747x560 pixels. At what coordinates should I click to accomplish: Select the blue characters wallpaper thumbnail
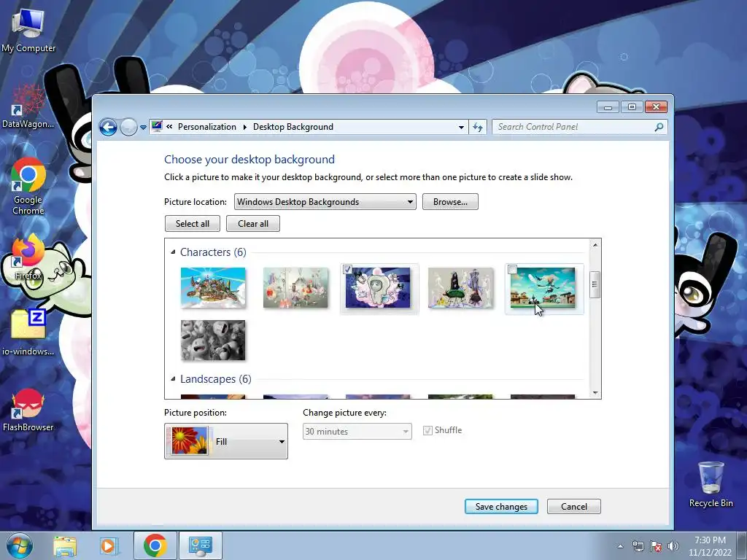point(378,287)
